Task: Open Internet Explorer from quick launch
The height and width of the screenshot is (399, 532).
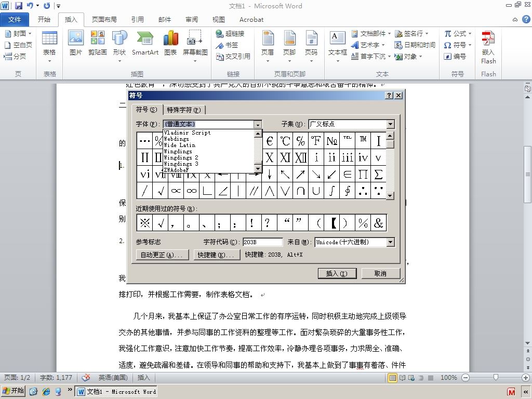Action: coord(46,391)
